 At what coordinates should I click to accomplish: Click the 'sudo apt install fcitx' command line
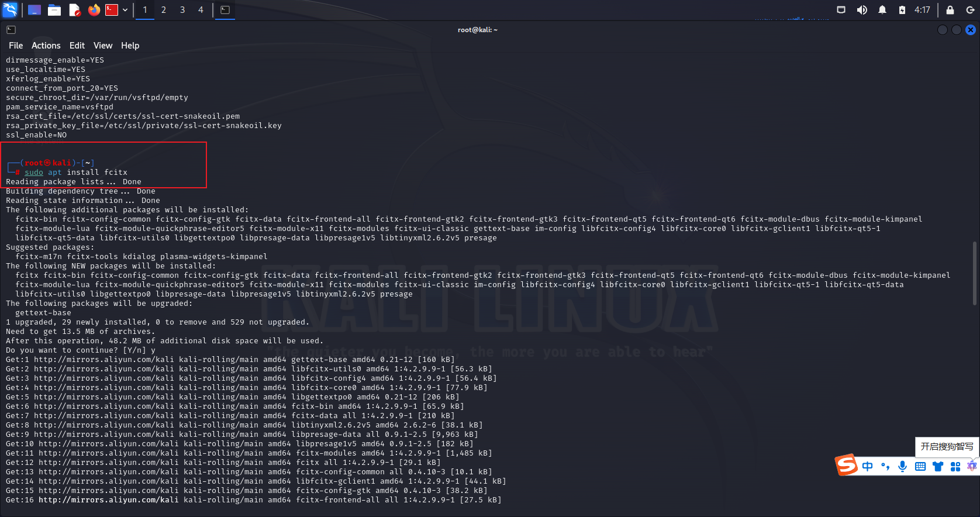tap(76, 173)
